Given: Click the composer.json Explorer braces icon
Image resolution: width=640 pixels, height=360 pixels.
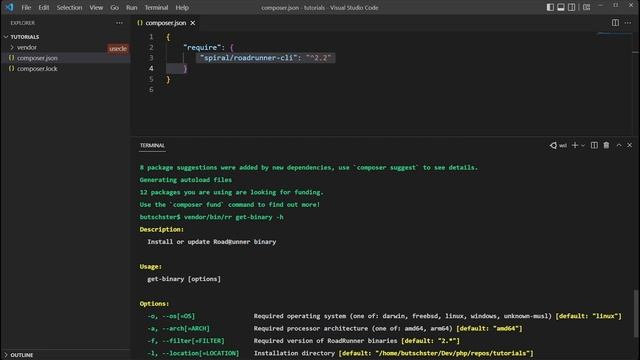Looking at the screenshot, I should 11,58.
